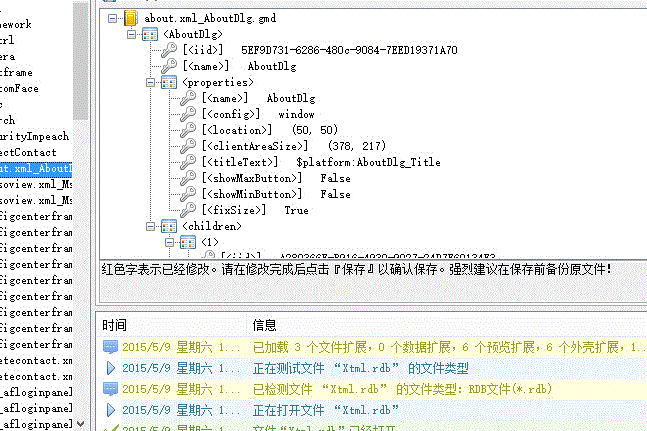Click the key icon for [<config>] window
The width and height of the screenshot is (647, 431).
tap(188, 115)
